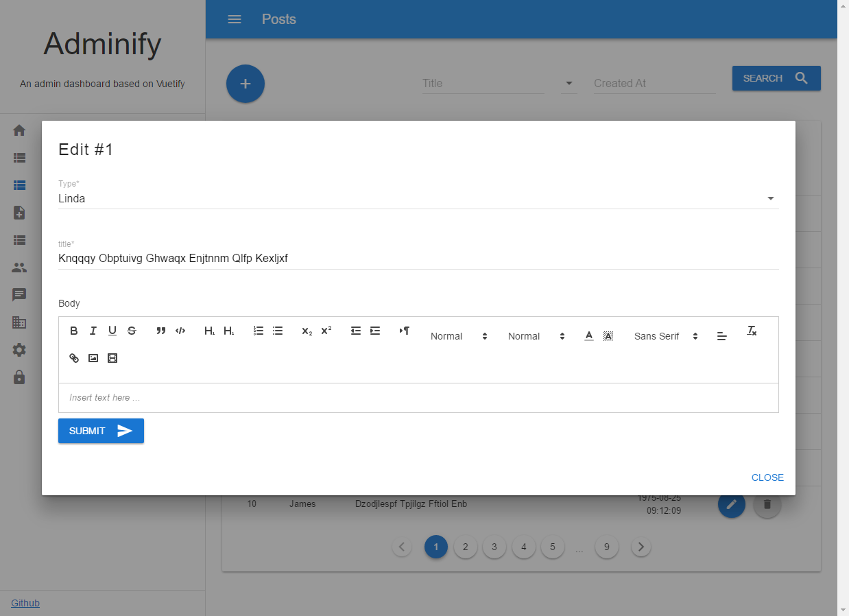Delete row 10 James with the trash button

point(767,505)
